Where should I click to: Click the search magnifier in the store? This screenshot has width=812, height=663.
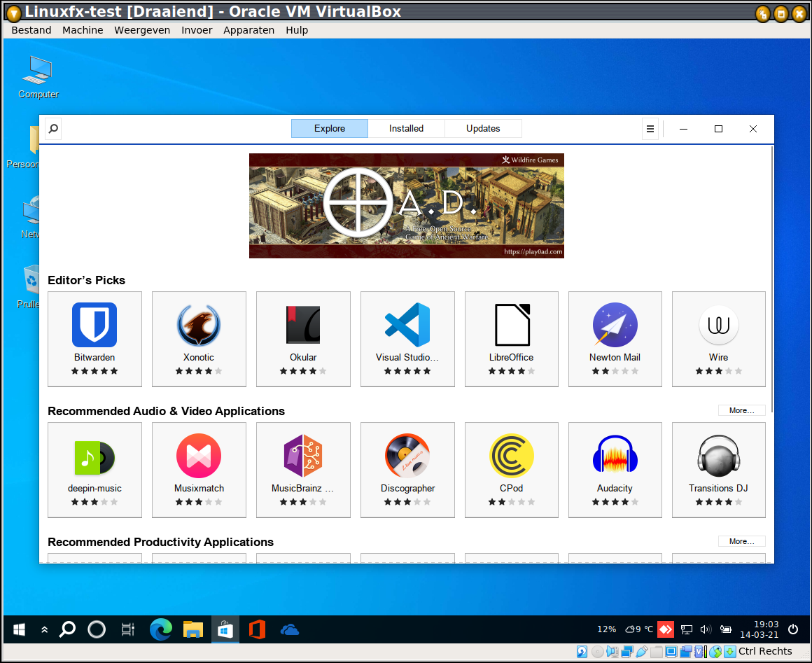pos(53,128)
